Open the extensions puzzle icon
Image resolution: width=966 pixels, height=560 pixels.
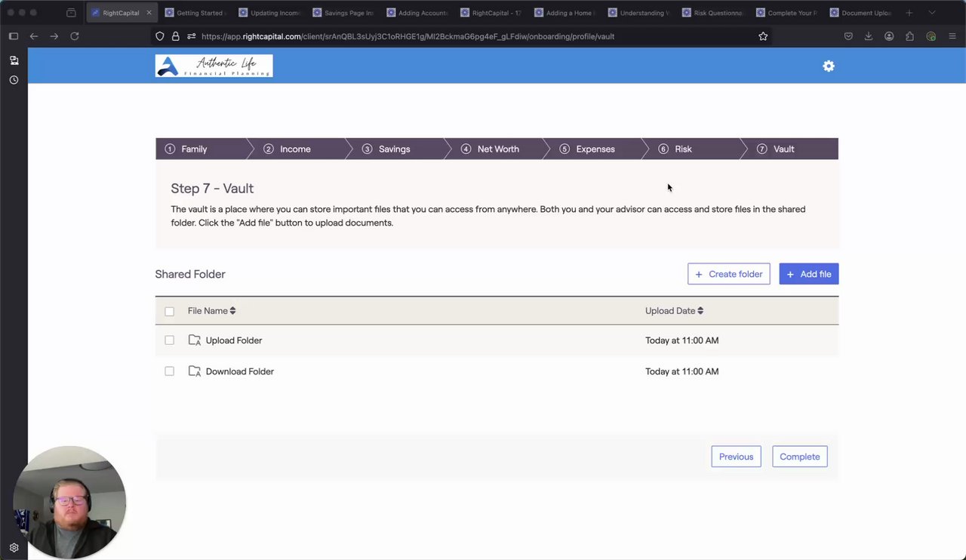coord(909,36)
